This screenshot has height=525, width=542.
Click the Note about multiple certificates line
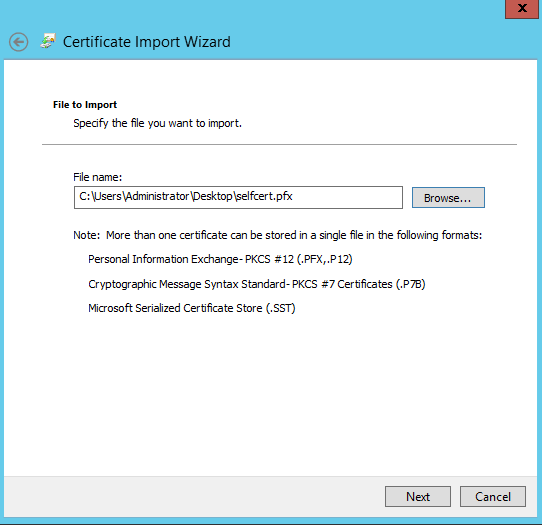pyautogui.click(x=278, y=235)
